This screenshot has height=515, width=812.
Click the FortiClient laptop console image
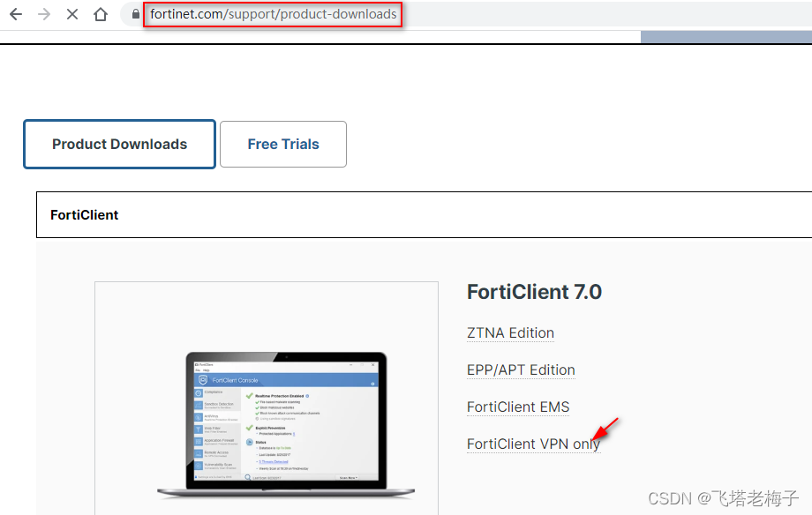pos(286,424)
